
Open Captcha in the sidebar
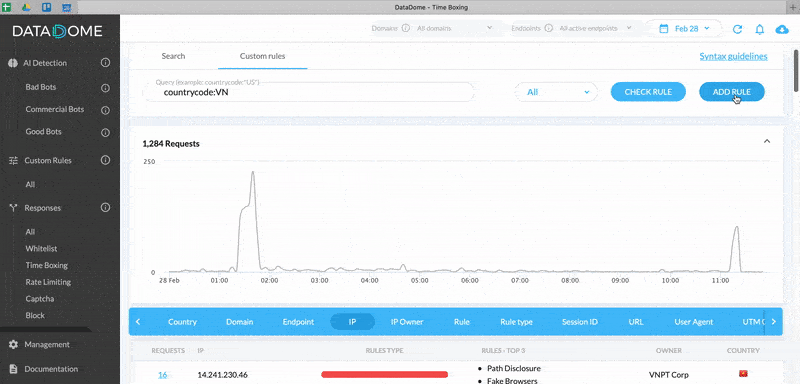40,299
